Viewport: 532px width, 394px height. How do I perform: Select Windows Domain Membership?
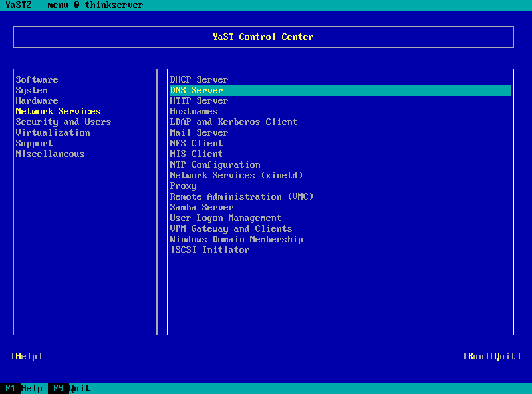[x=237, y=239]
